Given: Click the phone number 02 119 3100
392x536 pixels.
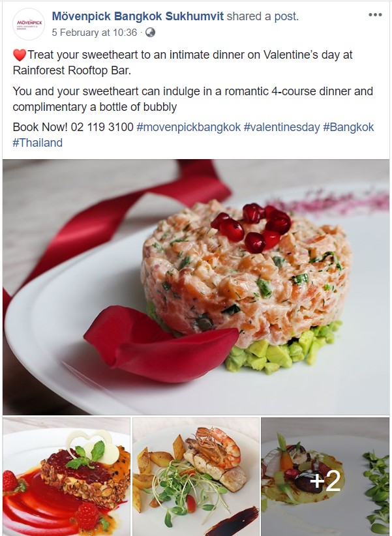Looking at the screenshot, I should tap(102, 127).
